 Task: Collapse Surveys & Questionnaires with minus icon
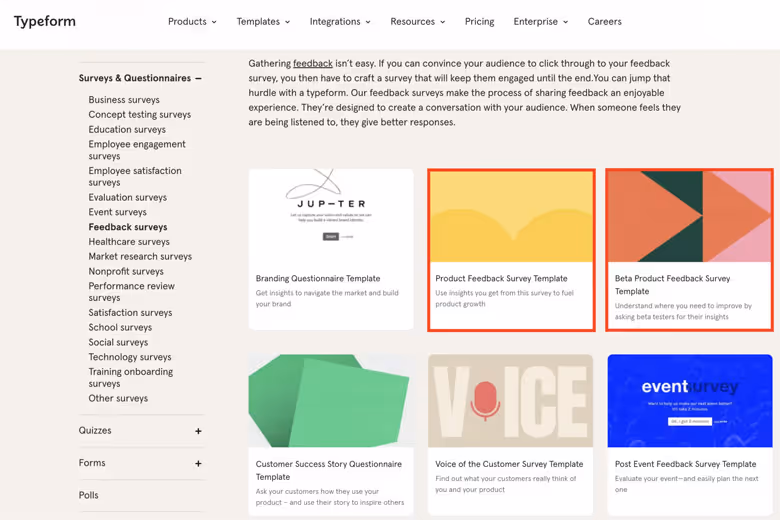tap(198, 78)
